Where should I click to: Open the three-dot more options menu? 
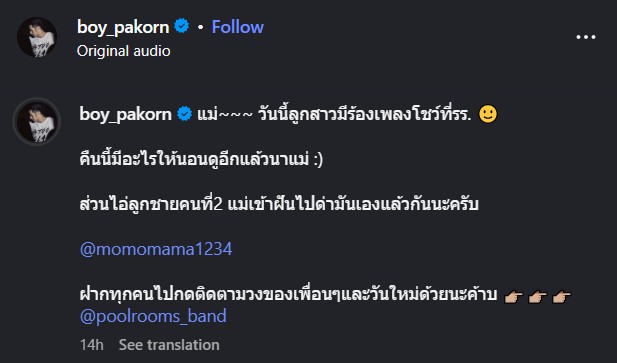click(586, 37)
